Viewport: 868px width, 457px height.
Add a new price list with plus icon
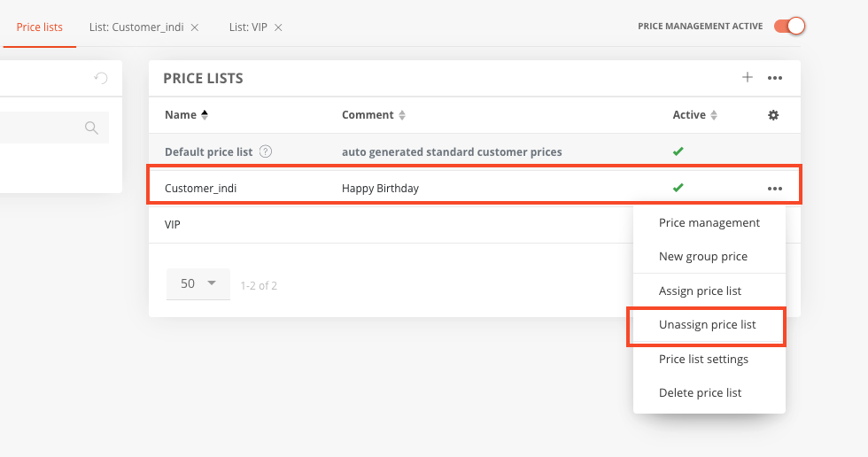tap(748, 77)
